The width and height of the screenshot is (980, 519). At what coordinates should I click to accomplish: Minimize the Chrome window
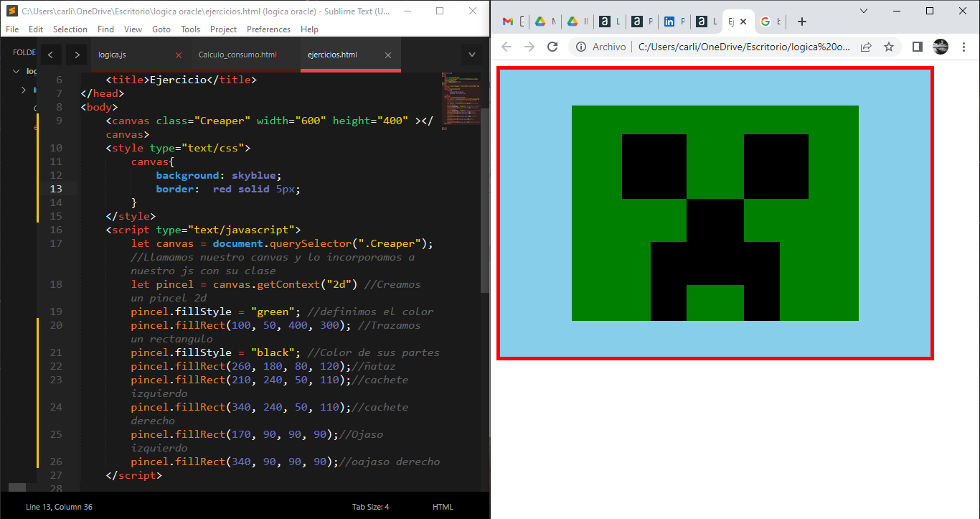897,11
